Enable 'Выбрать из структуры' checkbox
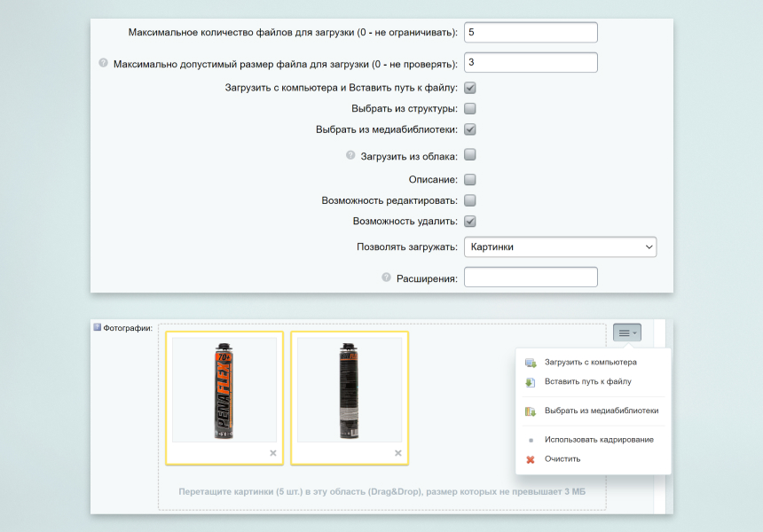Screen dimensions: 763x532 pos(470,108)
